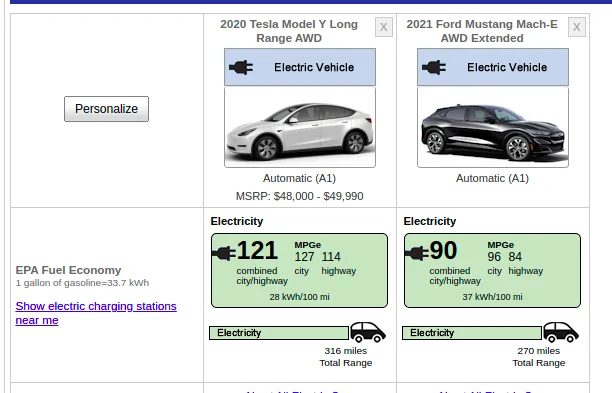Screen dimensions: 612x393
Task: Click Automatic (A1) under Ford photo
Action: point(493,178)
